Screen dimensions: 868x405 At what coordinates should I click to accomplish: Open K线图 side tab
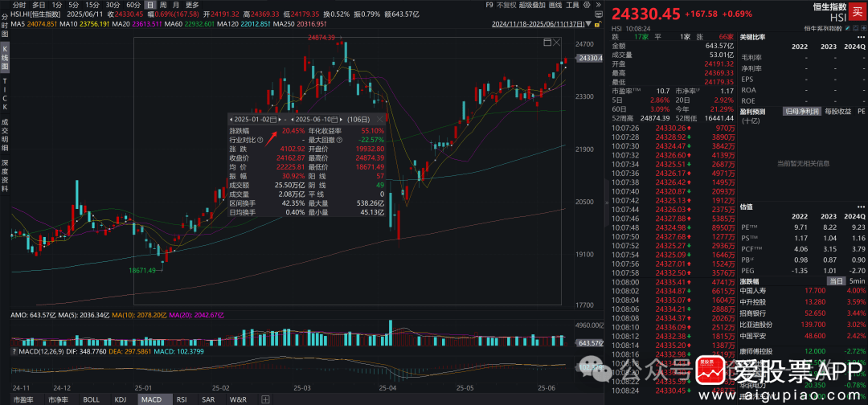pos(5,59)
